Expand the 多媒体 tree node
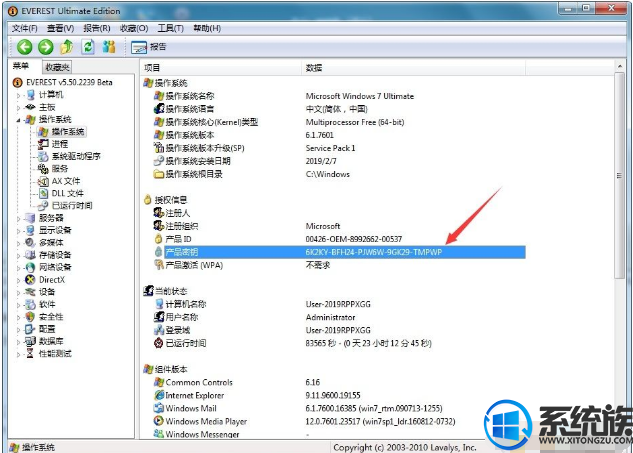The height and width of the screenshot is (453, 633). (18, 243)
